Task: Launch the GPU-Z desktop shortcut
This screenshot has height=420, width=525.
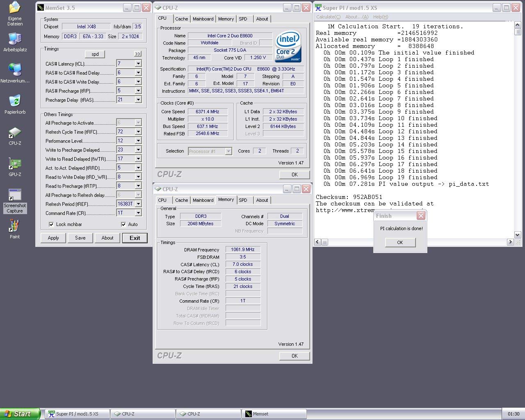Action: 15,167
